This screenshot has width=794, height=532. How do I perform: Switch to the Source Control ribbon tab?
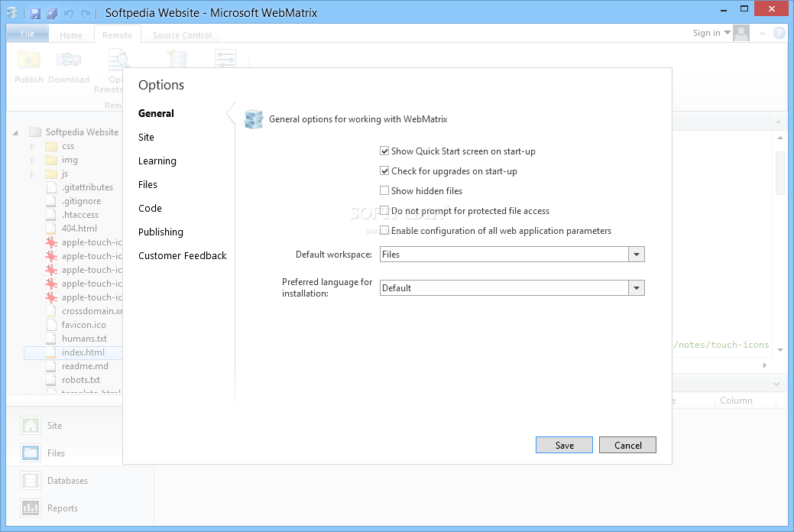(x=183, y=35)
